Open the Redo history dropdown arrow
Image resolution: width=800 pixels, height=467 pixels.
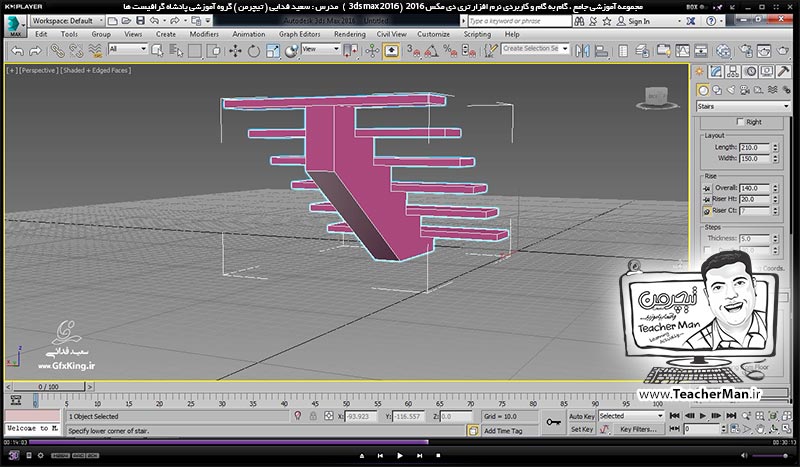pyautogui.click(x=185, y=21)
